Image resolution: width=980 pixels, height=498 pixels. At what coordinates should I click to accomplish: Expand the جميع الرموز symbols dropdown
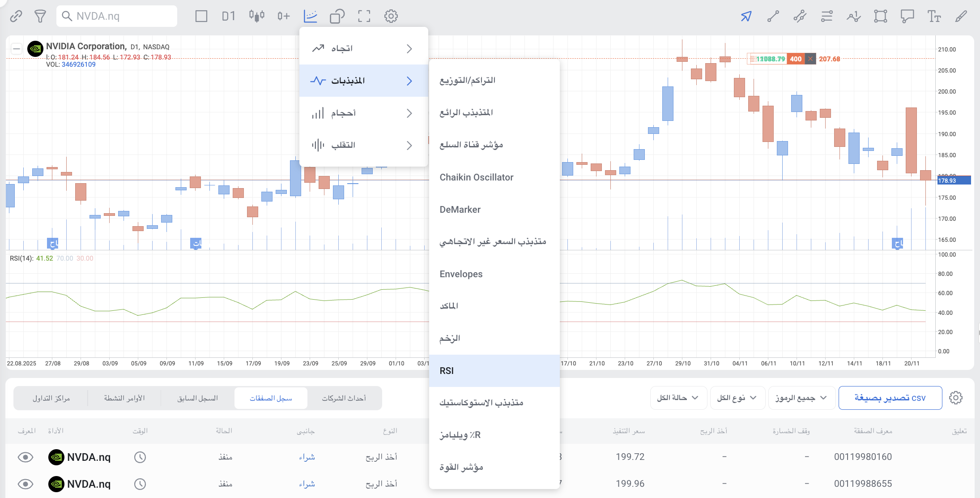pos(801,398)
